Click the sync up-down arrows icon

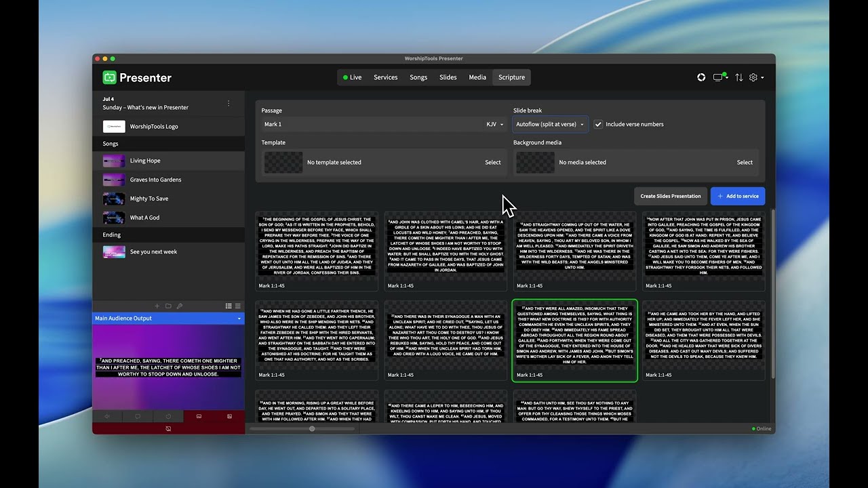738,77
